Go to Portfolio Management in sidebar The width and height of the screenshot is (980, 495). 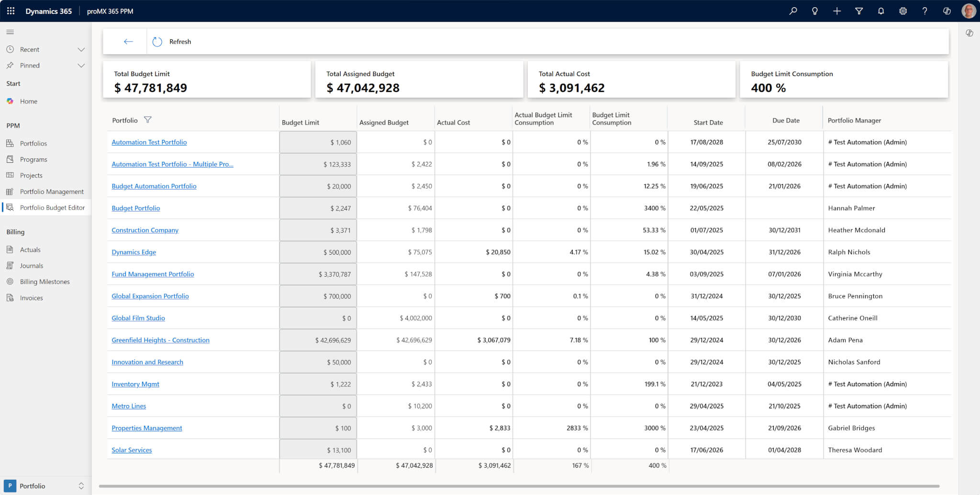pos(52,191)
